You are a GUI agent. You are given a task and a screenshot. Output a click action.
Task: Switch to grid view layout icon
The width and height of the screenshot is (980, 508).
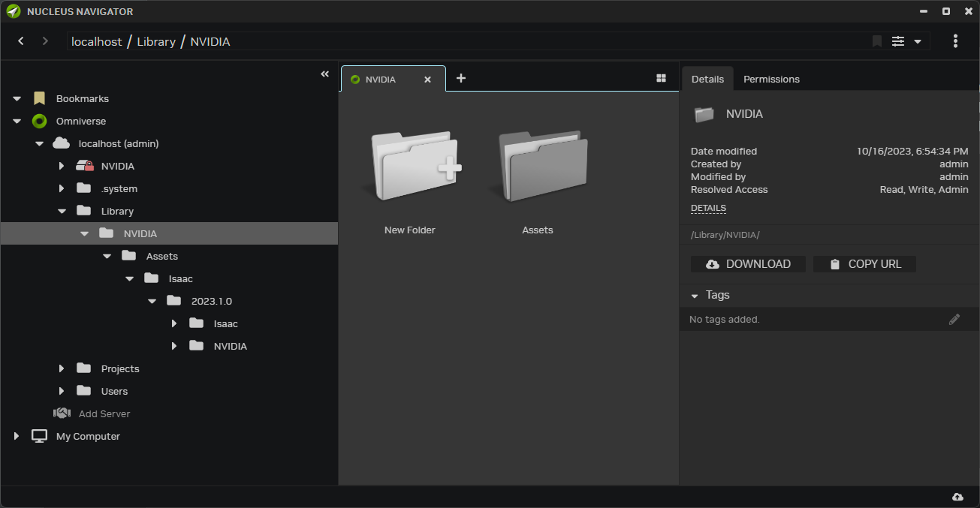661,78
